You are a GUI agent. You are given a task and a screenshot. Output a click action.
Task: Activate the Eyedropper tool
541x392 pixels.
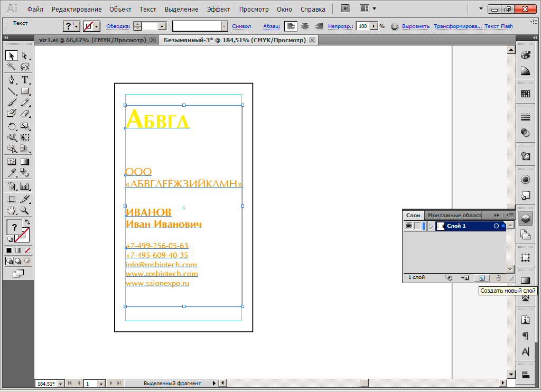pyautogui.click(x=12, y=173)
